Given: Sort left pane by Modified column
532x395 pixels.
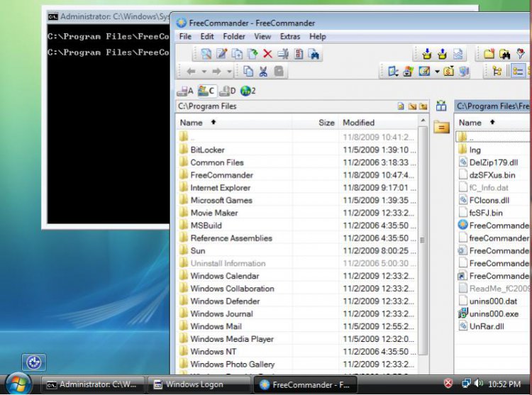Looking at the screenshot, I should pos(378,123).
